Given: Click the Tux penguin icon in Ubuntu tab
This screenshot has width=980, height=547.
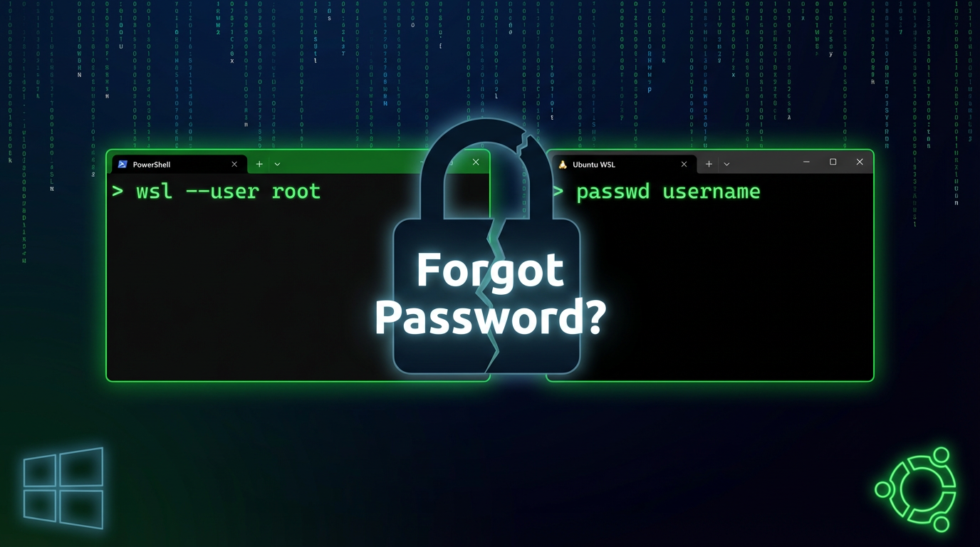Looking at the screenshot, I should click(563, 165).
